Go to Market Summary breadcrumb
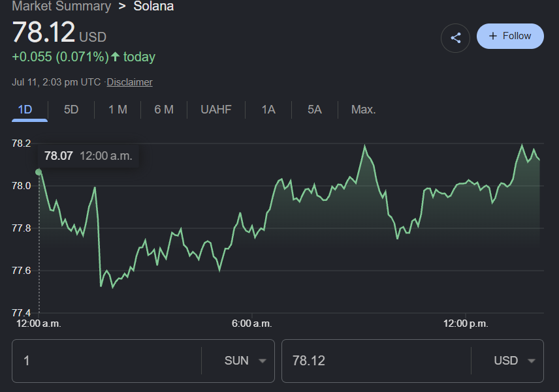Screen dimensions: 559x392 (61, 6)
